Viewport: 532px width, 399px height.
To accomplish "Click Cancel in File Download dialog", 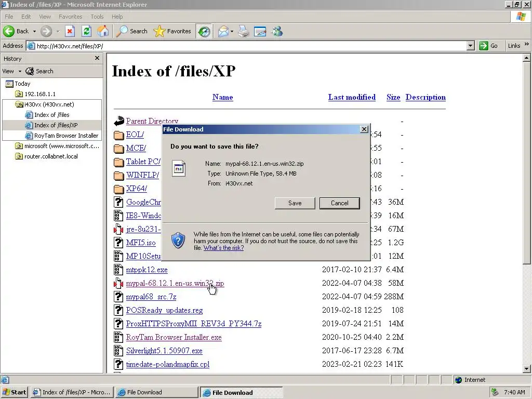I will [340, 203].
